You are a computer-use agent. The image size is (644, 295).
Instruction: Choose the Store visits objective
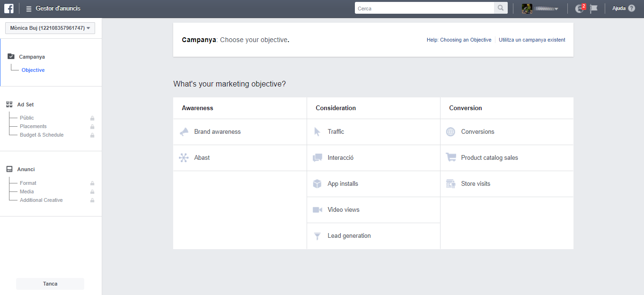[x=476, y=184]
